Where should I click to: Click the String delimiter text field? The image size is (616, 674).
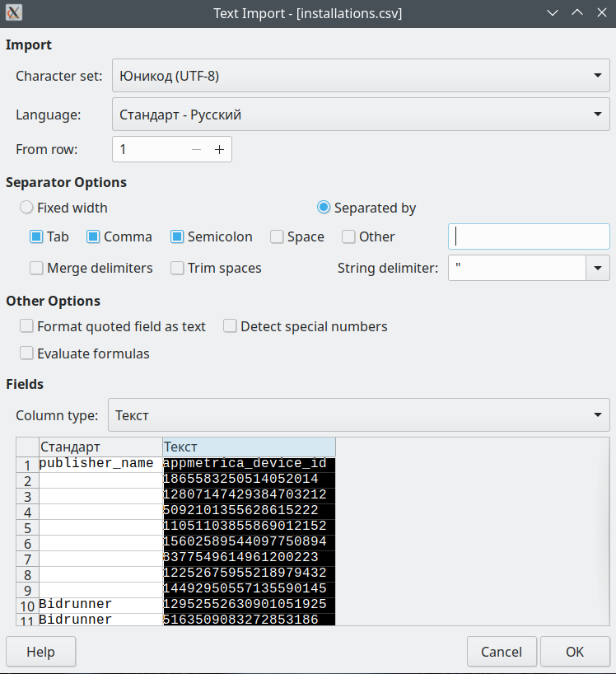(517, 268)
